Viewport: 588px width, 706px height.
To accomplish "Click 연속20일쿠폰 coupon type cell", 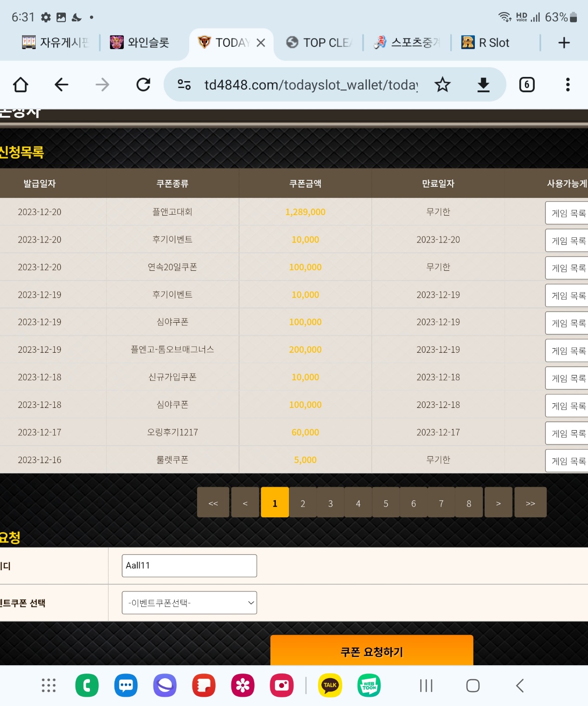I will tap(172, 267).
